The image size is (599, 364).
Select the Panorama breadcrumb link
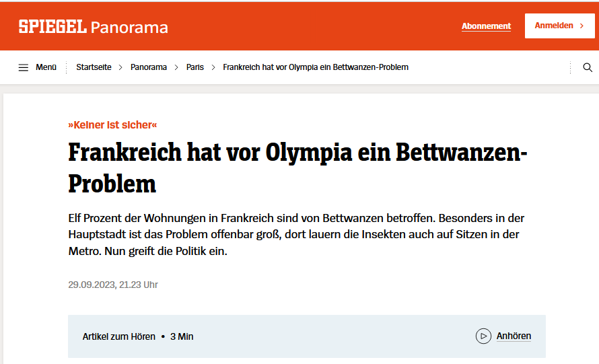pyautogui.click(x=148, y=67)
